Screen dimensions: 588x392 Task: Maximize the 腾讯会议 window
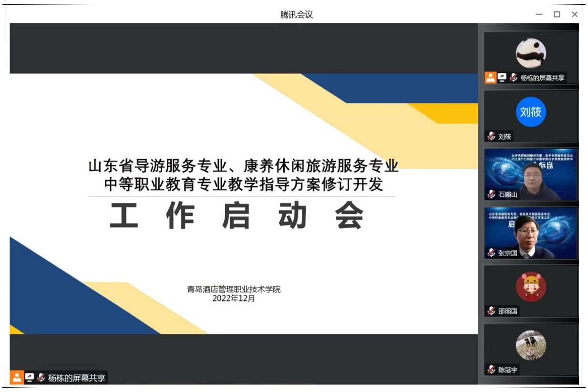557,14
